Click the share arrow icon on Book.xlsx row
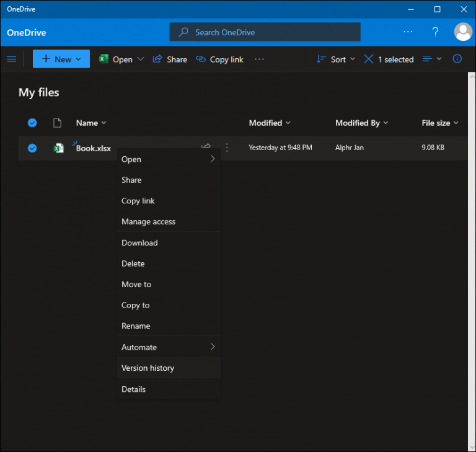Screen dimensions: 476x452 (x=206, y=146)
